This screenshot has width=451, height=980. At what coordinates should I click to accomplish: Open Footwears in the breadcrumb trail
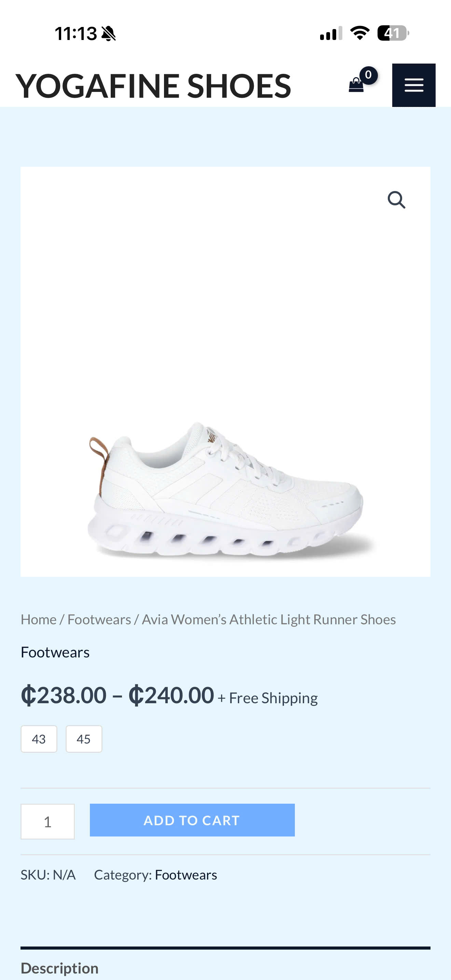tap(99, 620)
